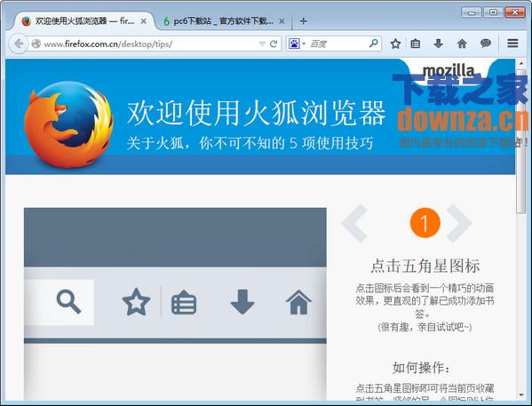
Task: Click the download arrow in the illustration
Action: [242, 301]
